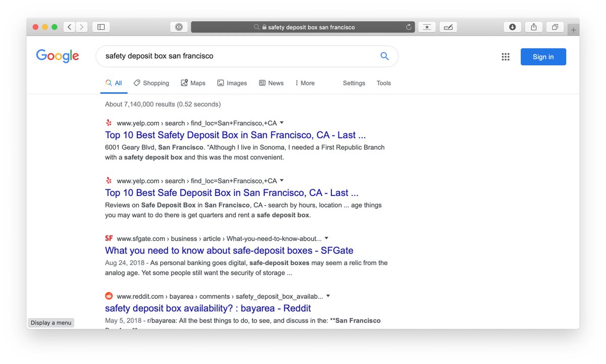Add a new tab with plus button

point(573,30)
